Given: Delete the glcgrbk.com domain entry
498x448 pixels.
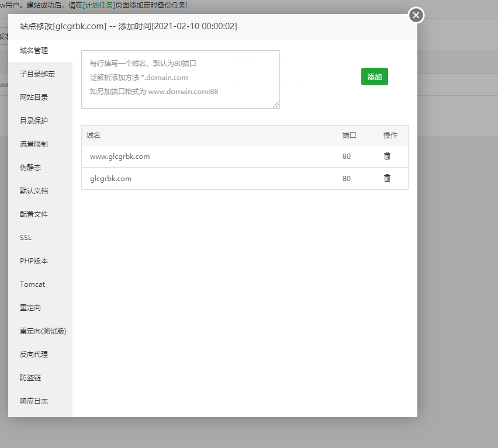Looking at the screenshot, I should click(x=387, y=178).
